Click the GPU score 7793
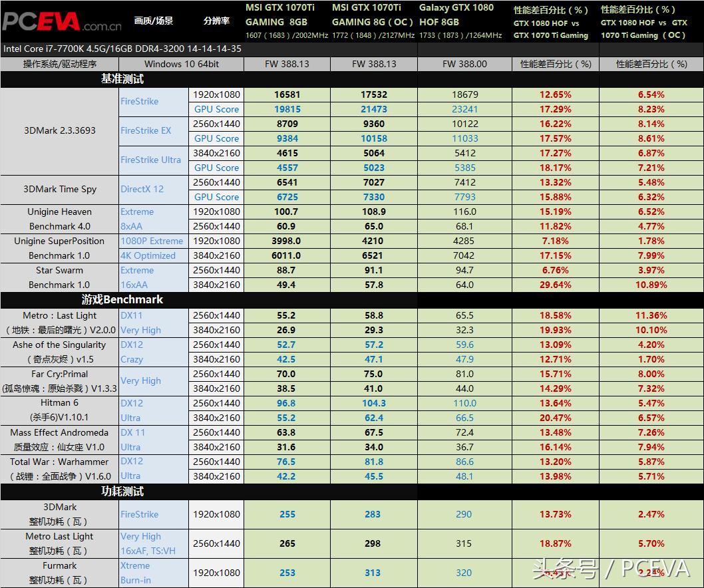 (464, 197)
